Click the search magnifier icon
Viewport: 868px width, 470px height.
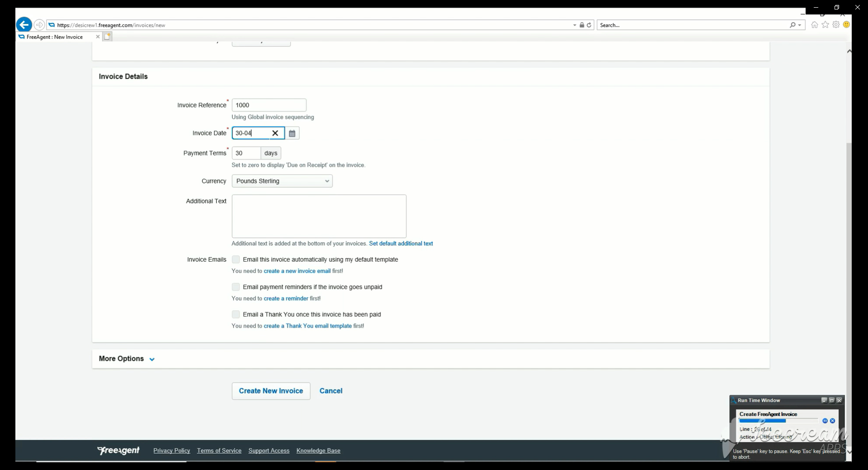click(x=793, y=25)
